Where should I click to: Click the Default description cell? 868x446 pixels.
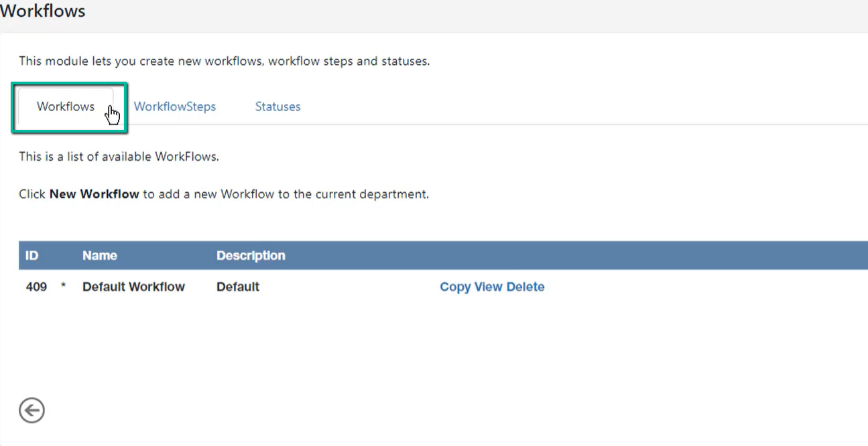[x=238, y=287]
